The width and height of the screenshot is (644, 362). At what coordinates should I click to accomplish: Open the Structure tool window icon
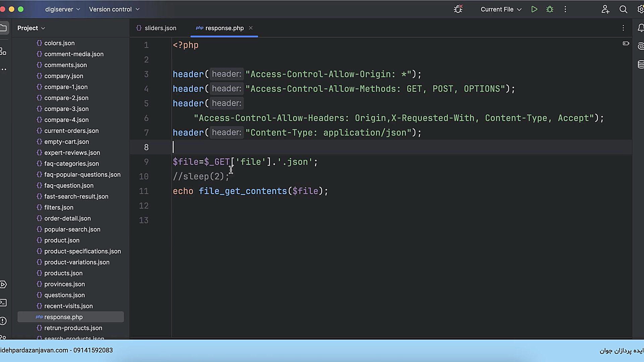(x=3, y=51)
